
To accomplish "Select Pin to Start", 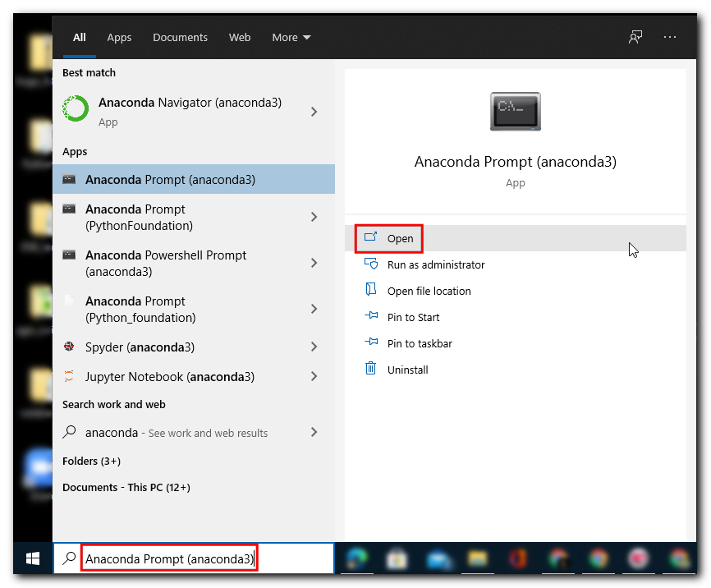I will 515,317.
